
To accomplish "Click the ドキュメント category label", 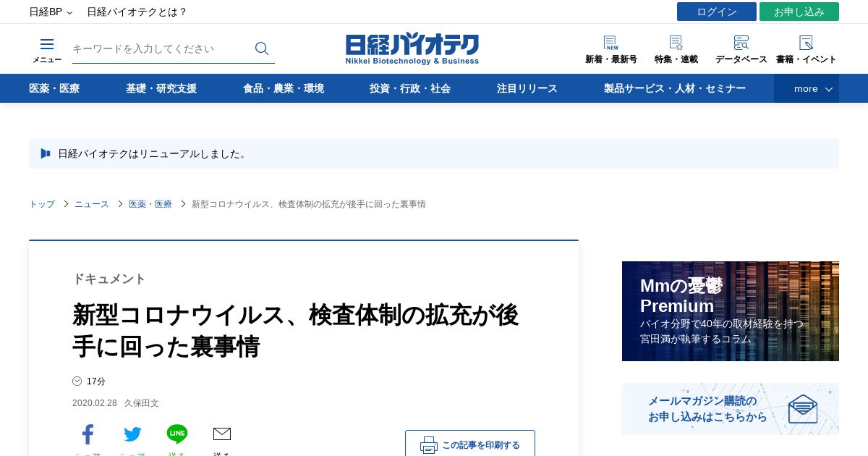I will coord(109,279).
